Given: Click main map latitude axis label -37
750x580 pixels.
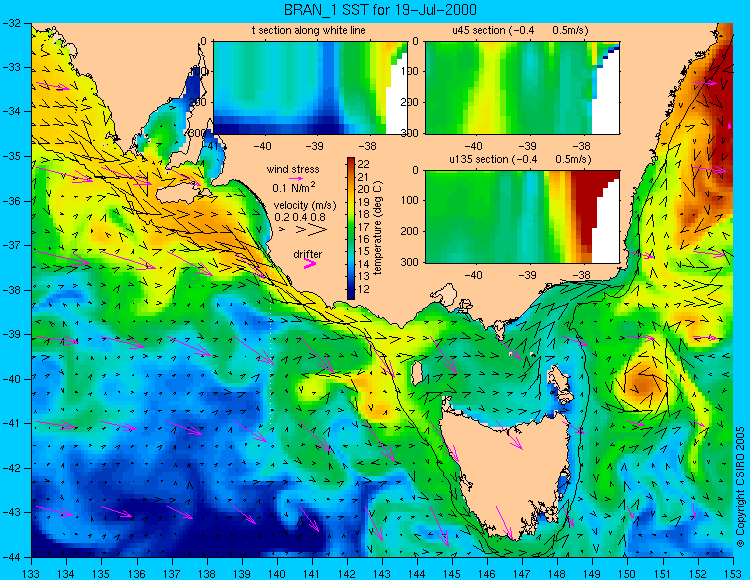Looking at the screenshot, I should (x=11, y=245).
